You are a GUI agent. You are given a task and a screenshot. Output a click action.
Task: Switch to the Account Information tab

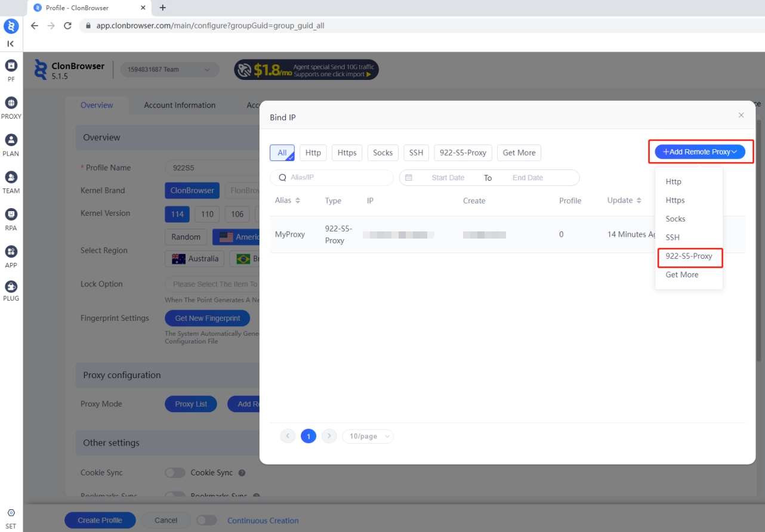(x=180, y=105)
